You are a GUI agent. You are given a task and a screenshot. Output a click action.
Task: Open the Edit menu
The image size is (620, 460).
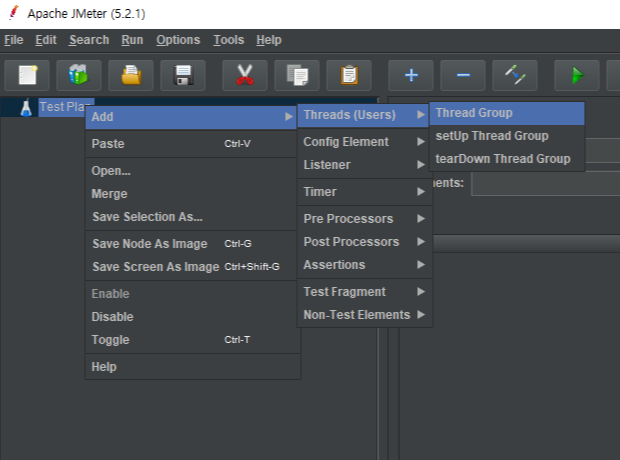(x=46, y=40)
